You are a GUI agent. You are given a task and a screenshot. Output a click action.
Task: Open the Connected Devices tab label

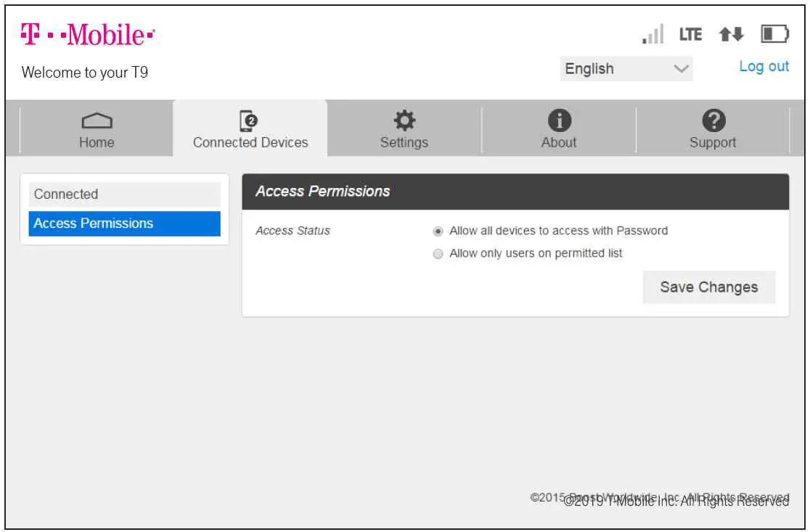(250, 142)
